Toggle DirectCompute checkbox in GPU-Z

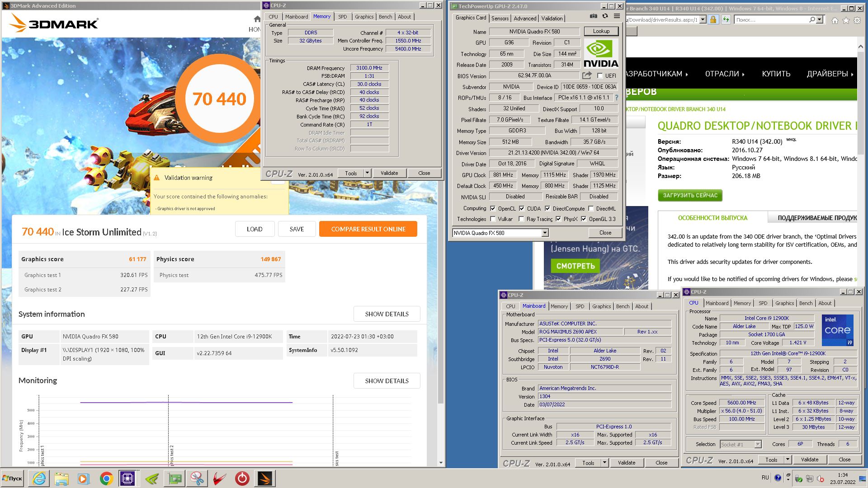tap(547, 208)
